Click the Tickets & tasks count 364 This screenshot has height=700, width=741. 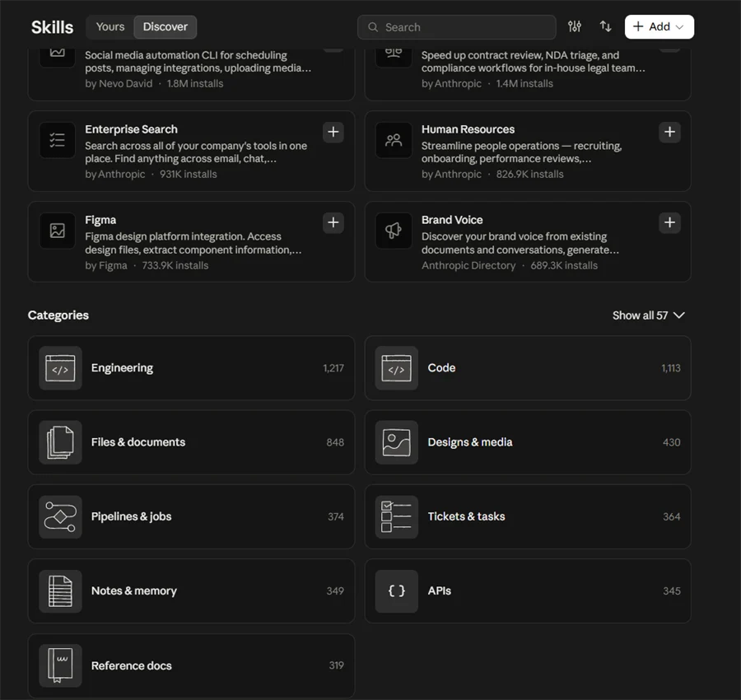coord(672,516)
